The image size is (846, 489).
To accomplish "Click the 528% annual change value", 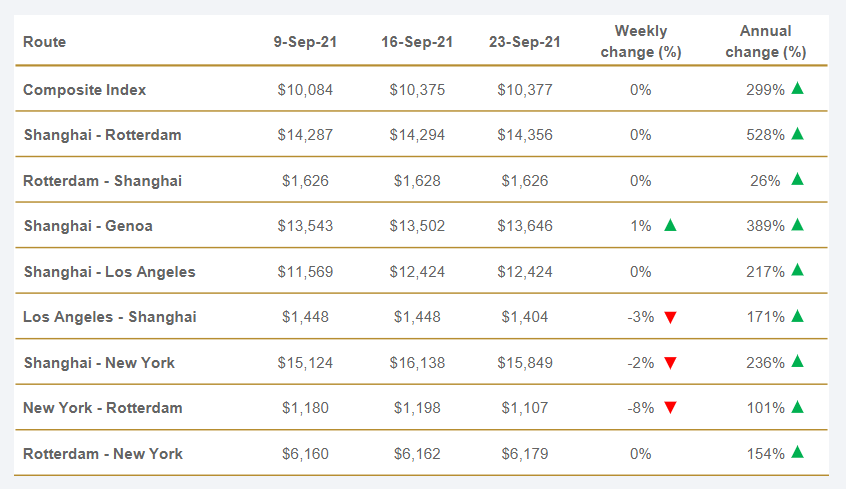I will tap(765, 135).
